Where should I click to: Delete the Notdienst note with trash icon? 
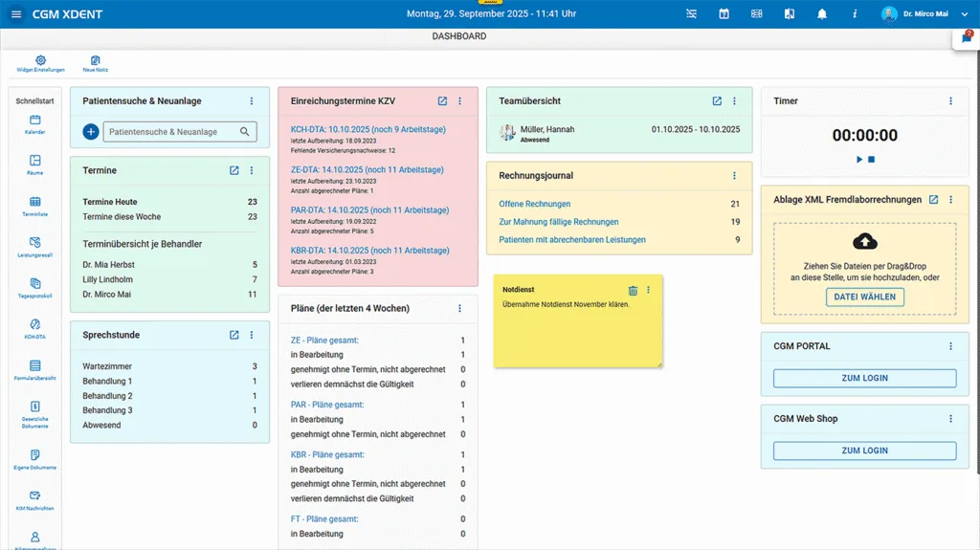point(633,291)
